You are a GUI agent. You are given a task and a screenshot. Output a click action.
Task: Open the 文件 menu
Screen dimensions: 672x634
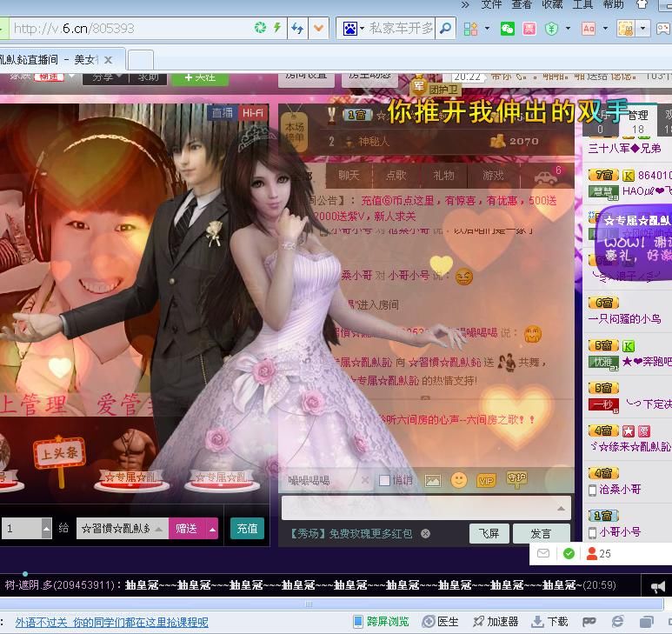(x=491, y=4)
